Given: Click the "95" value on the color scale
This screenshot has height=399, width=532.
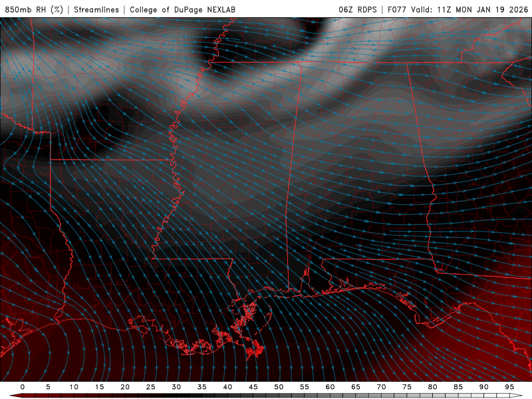Looking at the screenshot, I should click(x=509, y=387).
